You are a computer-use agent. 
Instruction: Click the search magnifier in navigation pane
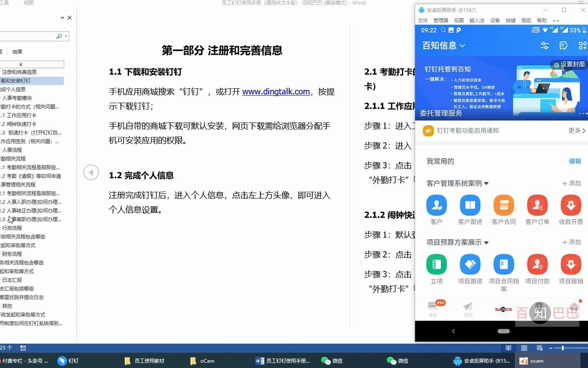click(59, 36)
